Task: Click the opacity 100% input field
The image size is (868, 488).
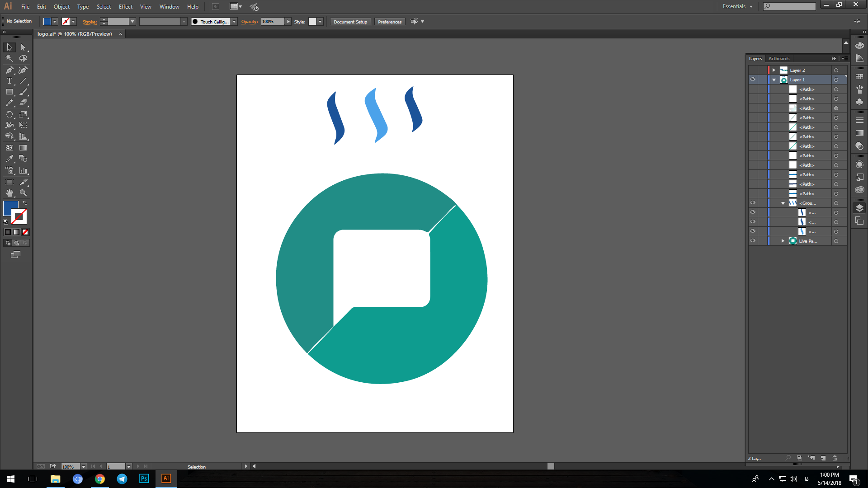Action: 273,22
